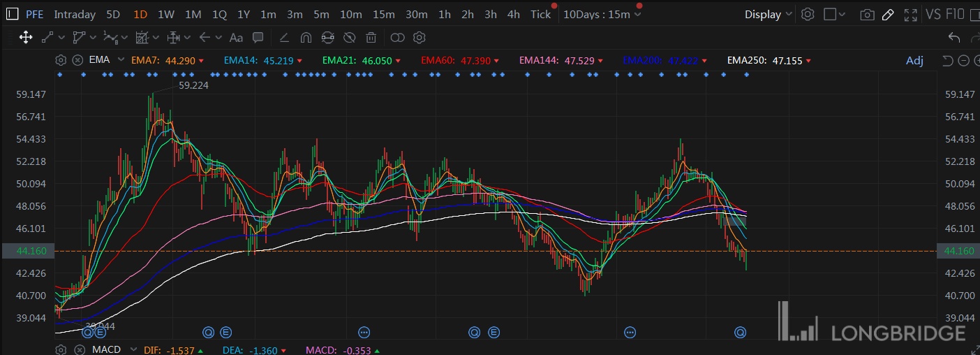Expand the price range tool dropdown arrow
Viewport: 980px width, 355px height.
[x=188, y=38]
